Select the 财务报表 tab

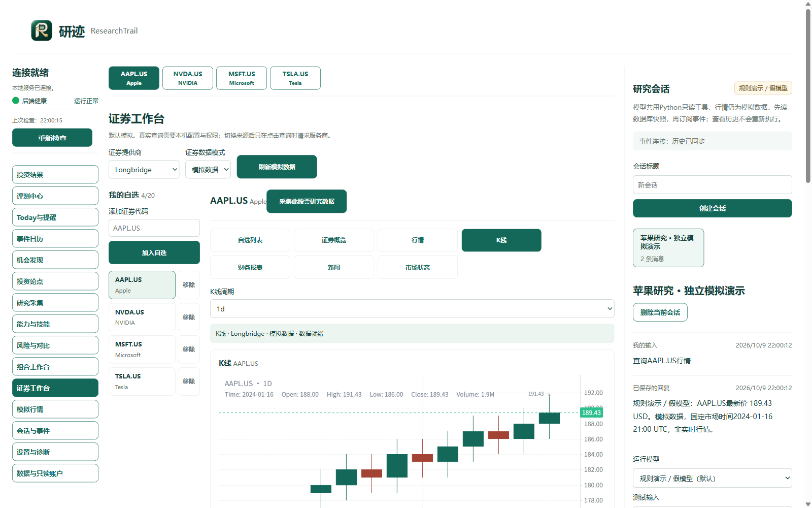[250, 267]
